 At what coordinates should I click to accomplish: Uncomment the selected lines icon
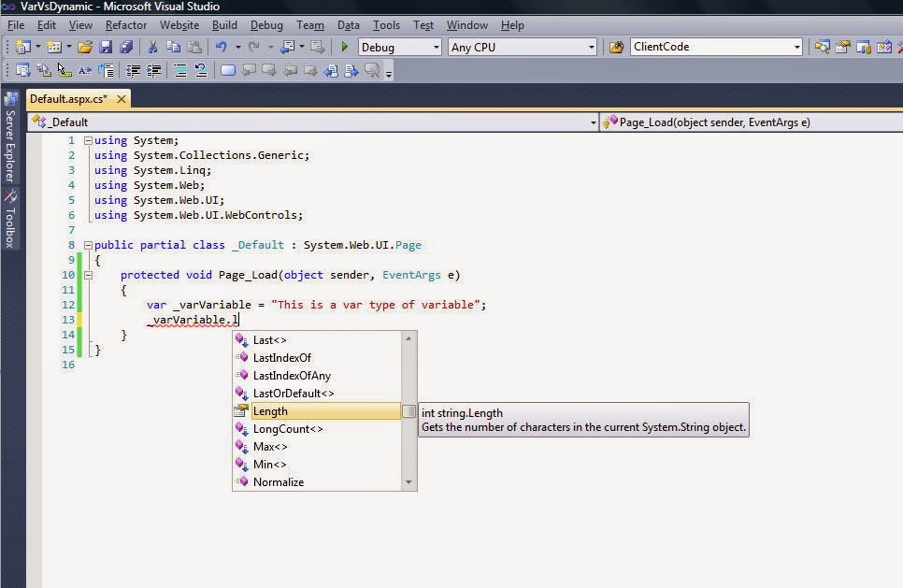(200, 70)
